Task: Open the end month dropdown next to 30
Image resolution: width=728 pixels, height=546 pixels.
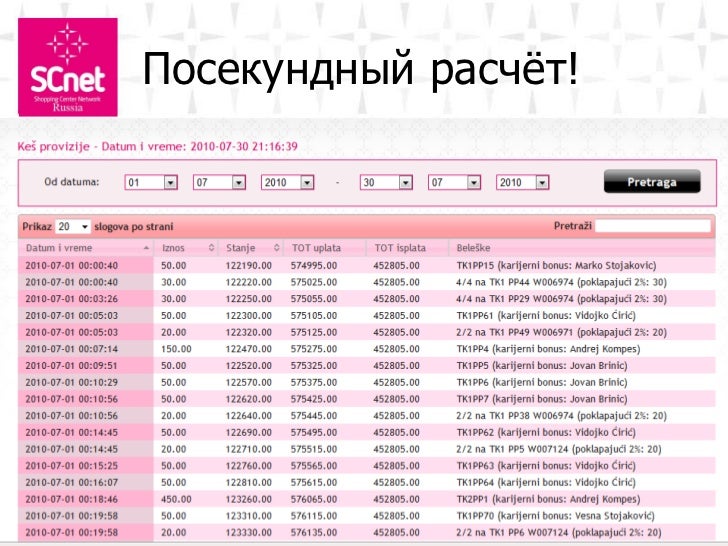Action: pos(454,182)
